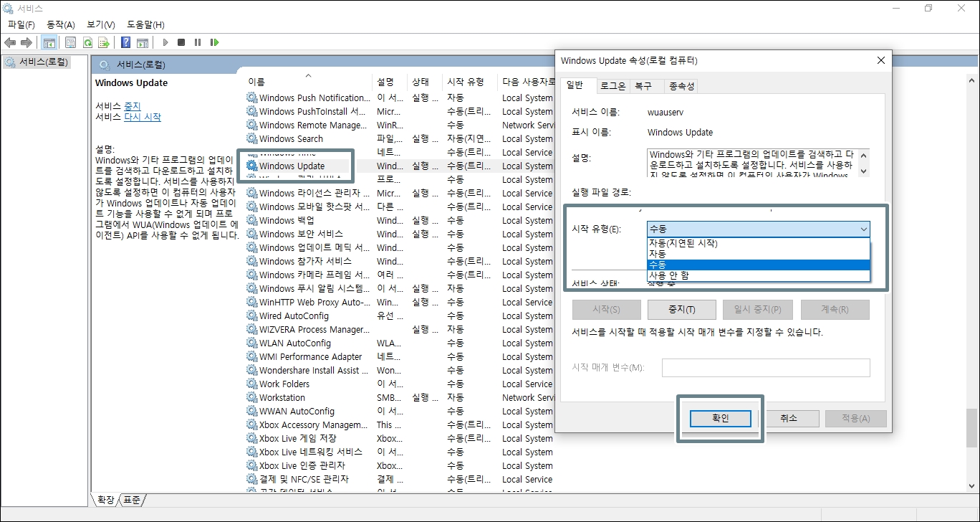Screen dimensions: 980x522
Task: Click the 취소 button
Action: (789, 418)
